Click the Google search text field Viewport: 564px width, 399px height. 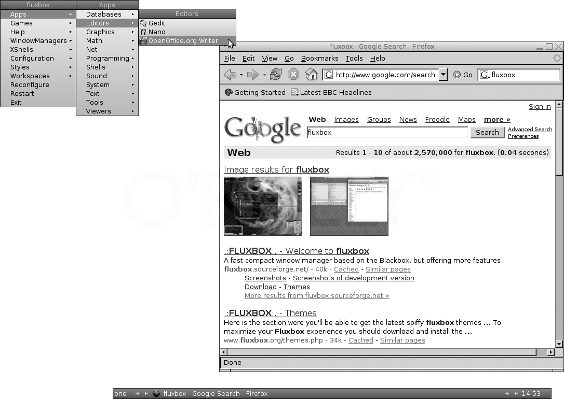pyautogui.click(x=387, y=132)
